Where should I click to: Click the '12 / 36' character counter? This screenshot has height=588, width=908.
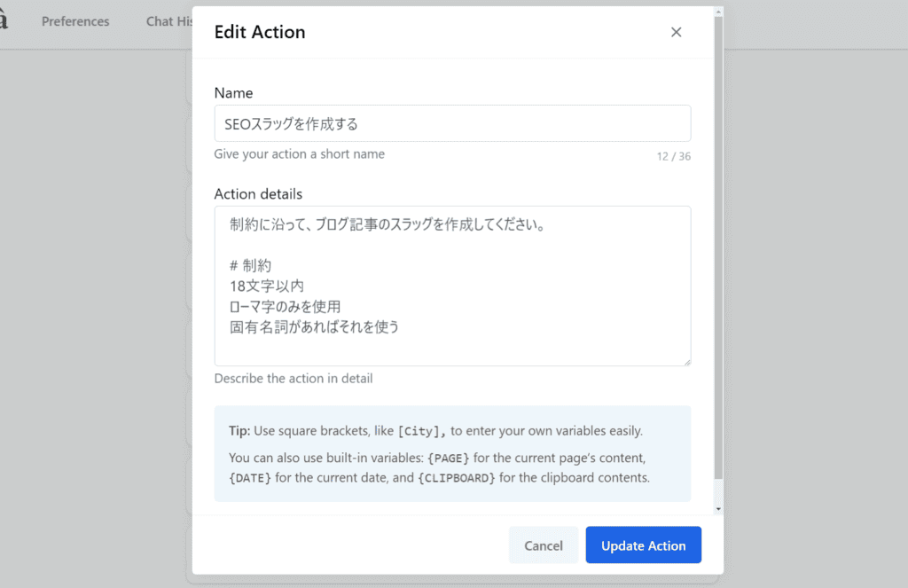point(674,156)
